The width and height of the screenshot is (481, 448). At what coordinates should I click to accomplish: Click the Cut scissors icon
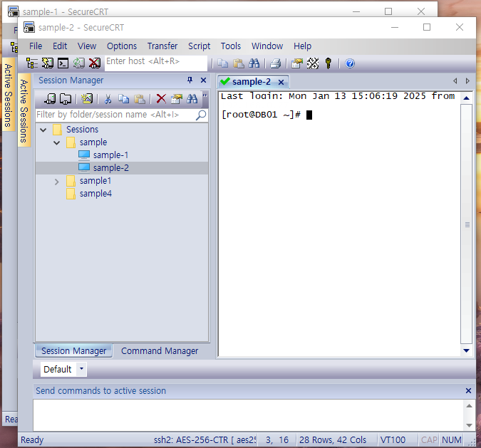tap(108, 99)
